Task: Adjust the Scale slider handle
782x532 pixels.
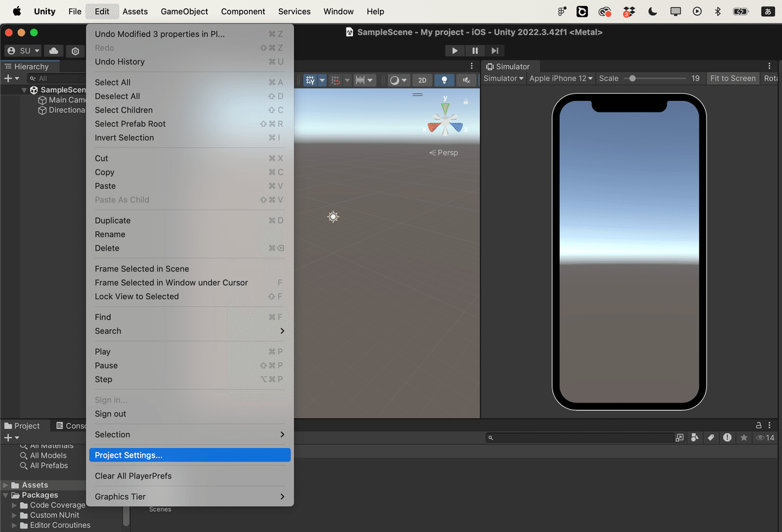Action: click(x=632, y=78)
